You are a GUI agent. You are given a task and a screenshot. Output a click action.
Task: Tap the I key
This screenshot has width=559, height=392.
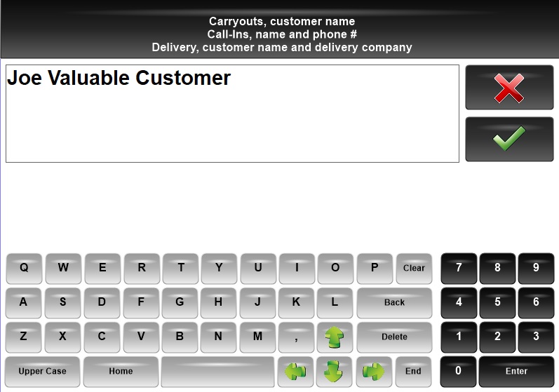click(297, 269)
